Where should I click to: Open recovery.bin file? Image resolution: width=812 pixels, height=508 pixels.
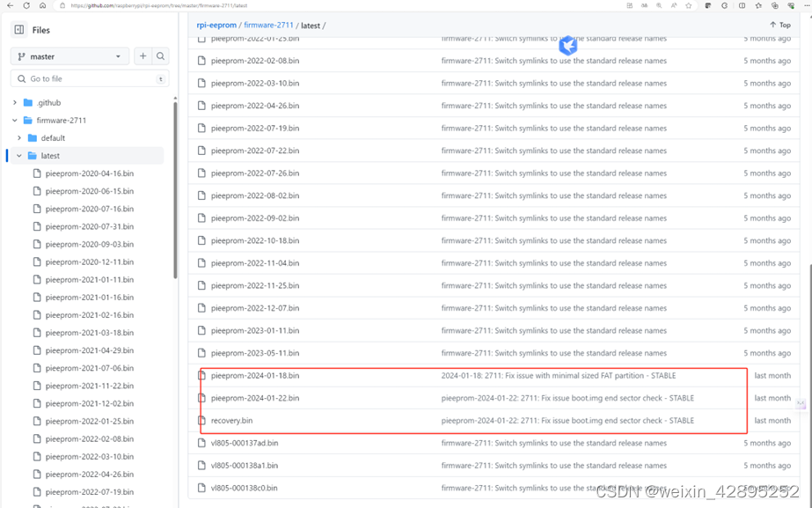coord(231,420)
